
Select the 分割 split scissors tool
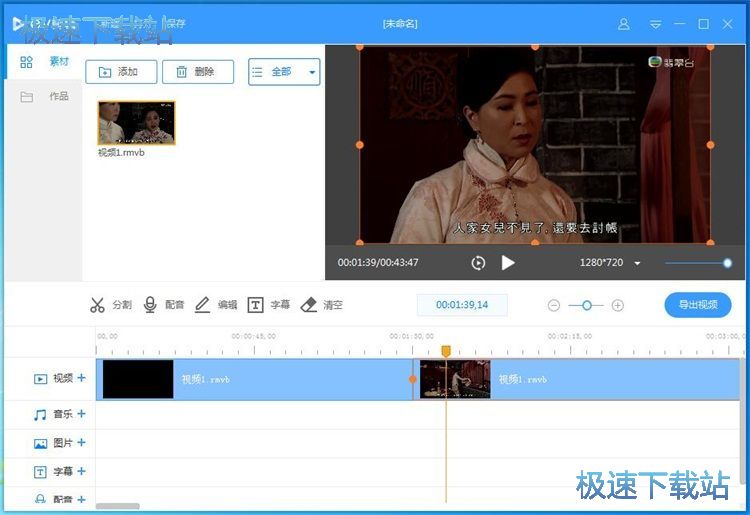pyautogui.click(x=110, y=305)
